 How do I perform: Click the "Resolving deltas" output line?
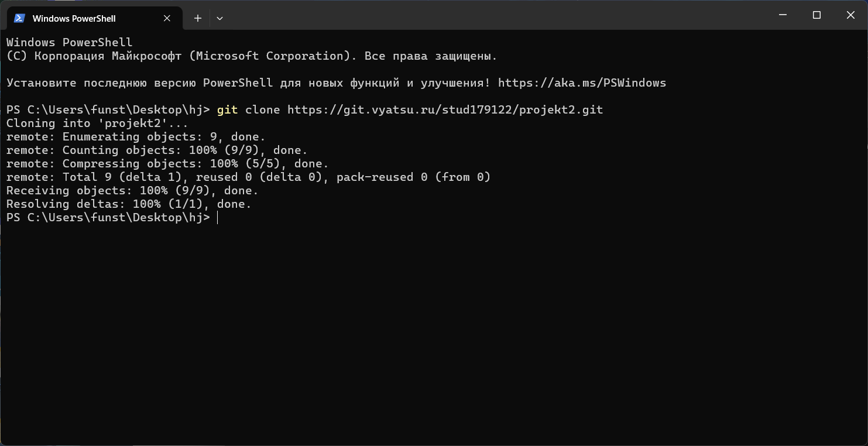coord(129,204)
